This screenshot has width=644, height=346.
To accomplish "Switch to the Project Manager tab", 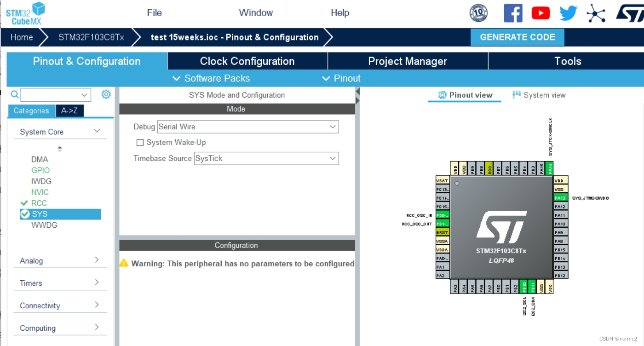I will click(x=408, y=61).
